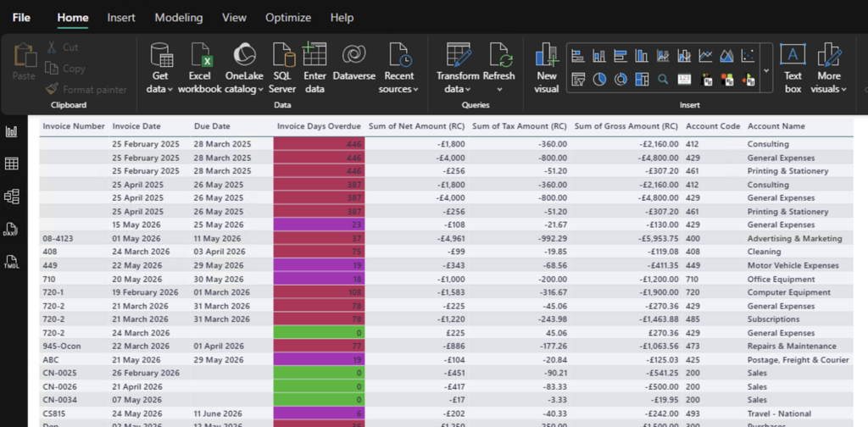
Task: Insert a treemap visual
Action: point(642,80)
